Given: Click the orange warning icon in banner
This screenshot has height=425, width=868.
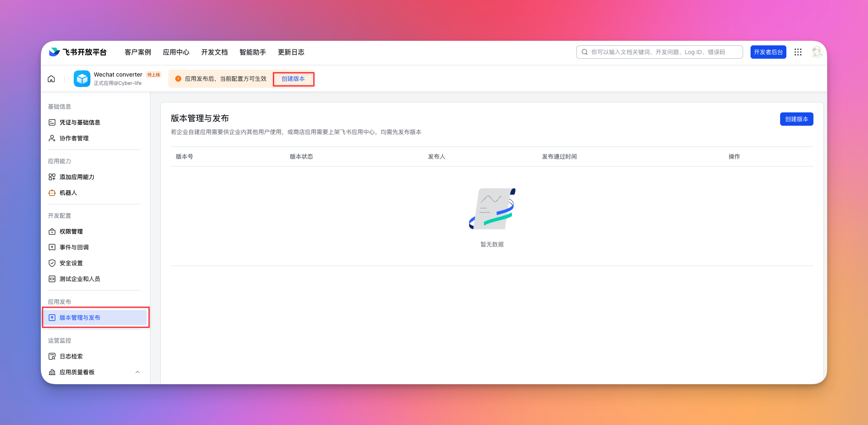Looking at the screenshot, I should pyautogui.click(x=178, y=79).
